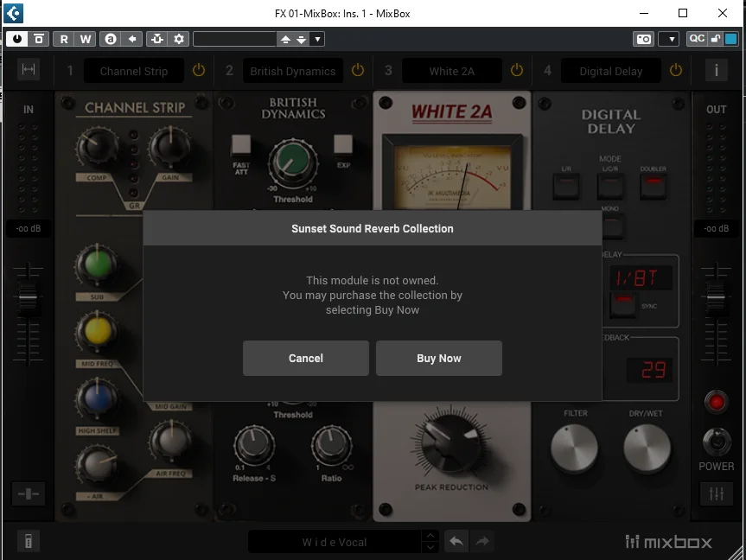The height and width of the screenshot is (560, 746).
Task: Click the blue indicator square in toolbar
Action: [x=730, y=39]
